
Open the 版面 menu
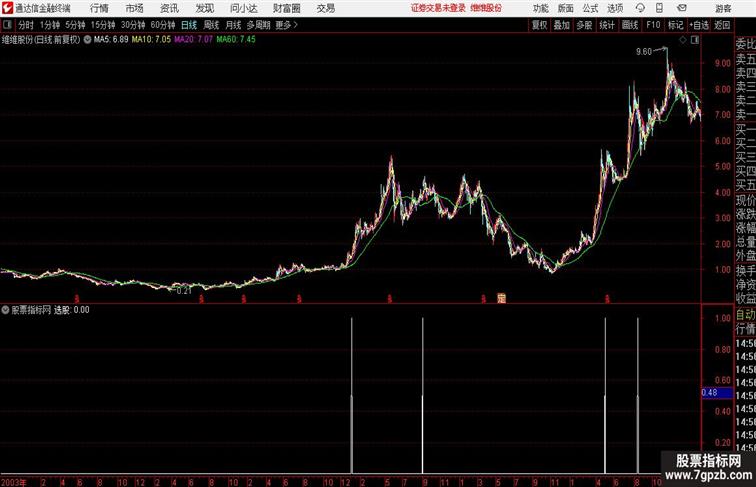pyautogui.click(x=566, y=8)
